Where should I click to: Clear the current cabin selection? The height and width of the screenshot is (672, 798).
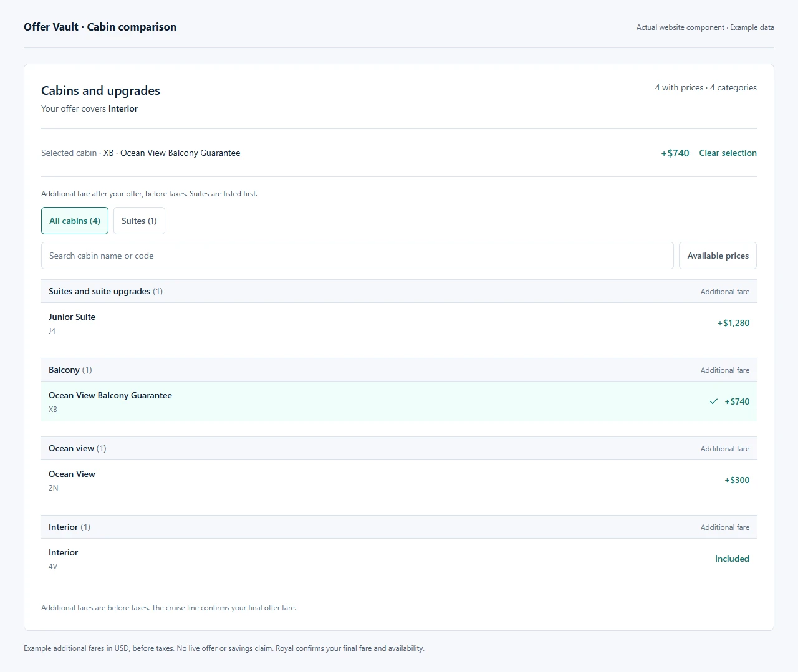tap(728, 153)
